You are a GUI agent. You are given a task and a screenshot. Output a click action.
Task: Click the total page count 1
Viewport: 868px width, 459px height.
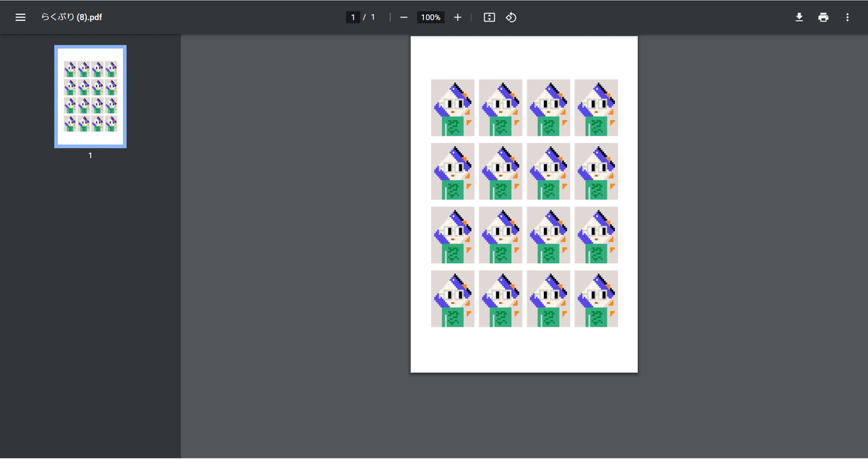373,17
